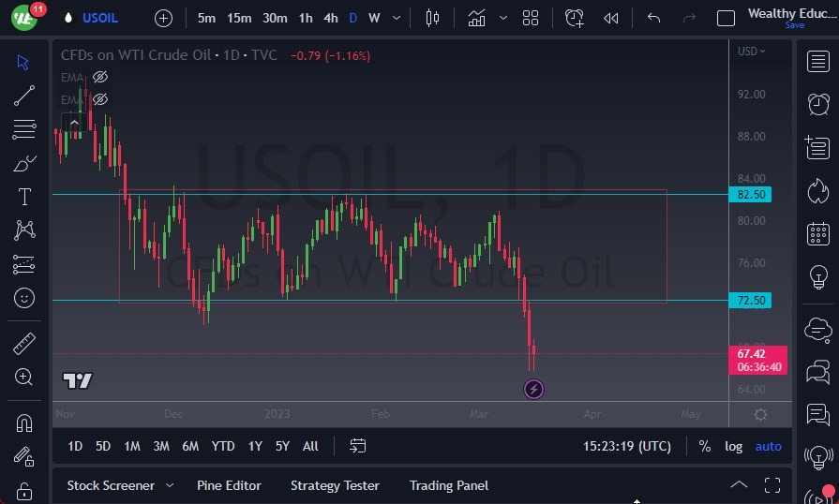This screenshot has height=504, width=839.
Task: Click the Replay rewind icon
Action: (x=611, y=18)
